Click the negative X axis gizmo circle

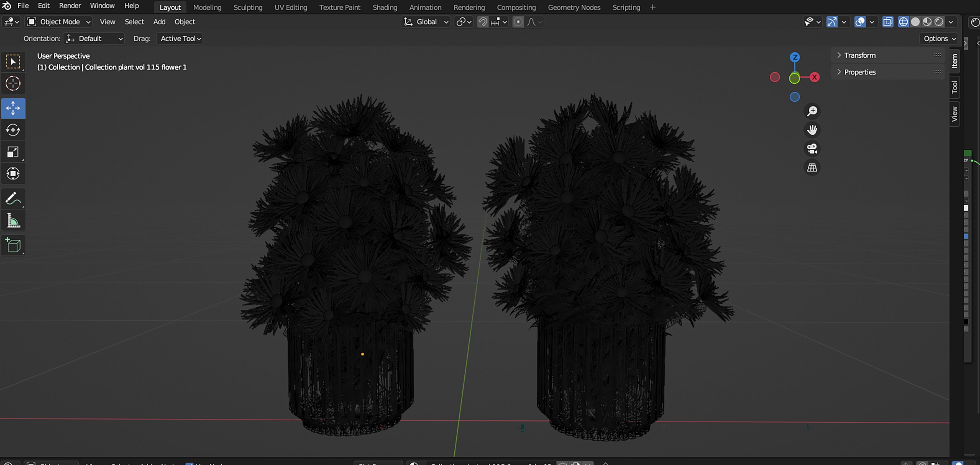tap(774, 77)
